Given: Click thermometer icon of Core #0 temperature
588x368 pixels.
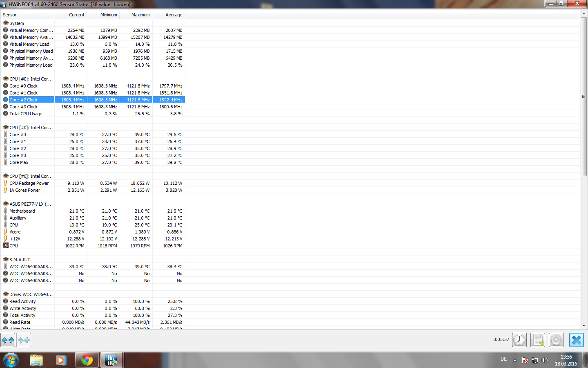Looking at the screenshot, I should point(5,134).
